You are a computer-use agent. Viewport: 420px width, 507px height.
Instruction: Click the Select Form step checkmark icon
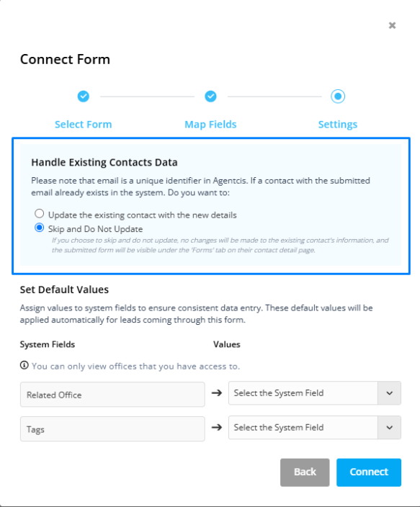coord(83,96)
